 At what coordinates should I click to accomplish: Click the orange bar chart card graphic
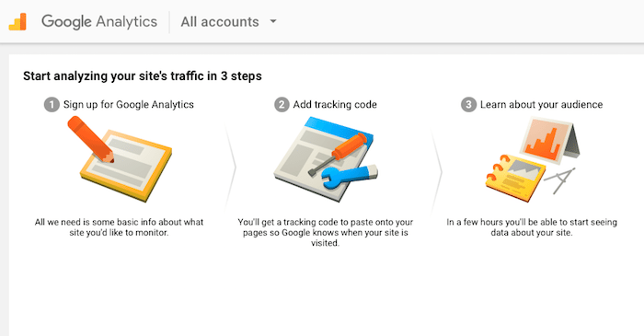(x=549, y=141)
